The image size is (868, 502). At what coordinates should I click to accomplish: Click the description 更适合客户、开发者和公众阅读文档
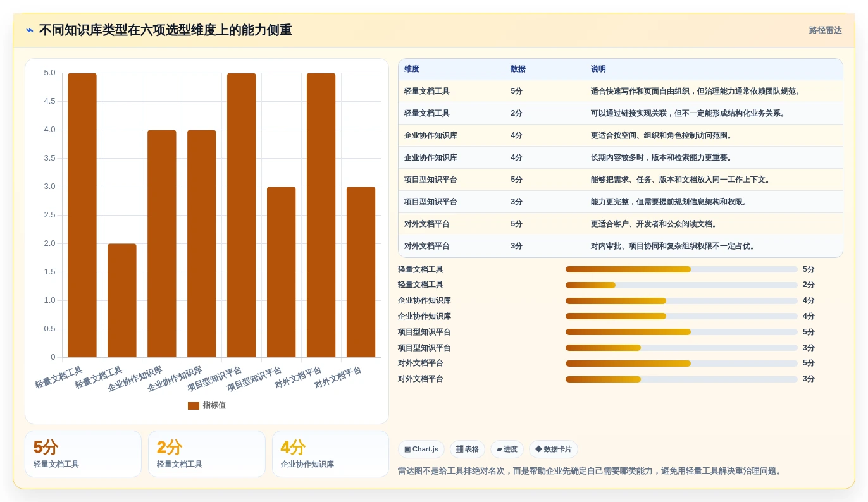[654, 224]
